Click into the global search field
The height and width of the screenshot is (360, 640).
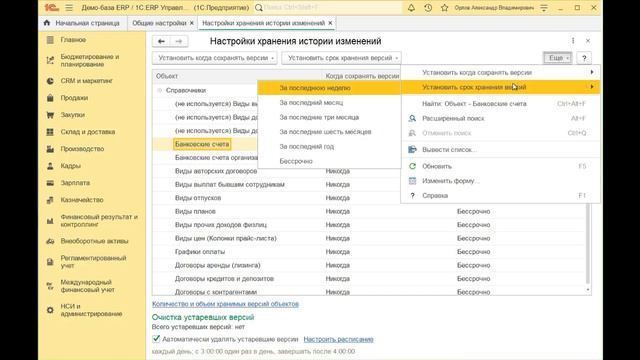(329, 8)
